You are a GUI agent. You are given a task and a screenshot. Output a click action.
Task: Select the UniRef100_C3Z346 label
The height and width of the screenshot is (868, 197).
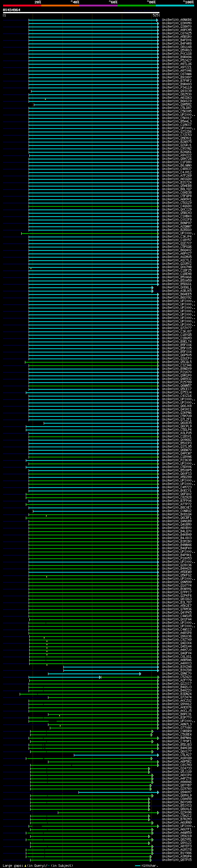tap(176, 365)
